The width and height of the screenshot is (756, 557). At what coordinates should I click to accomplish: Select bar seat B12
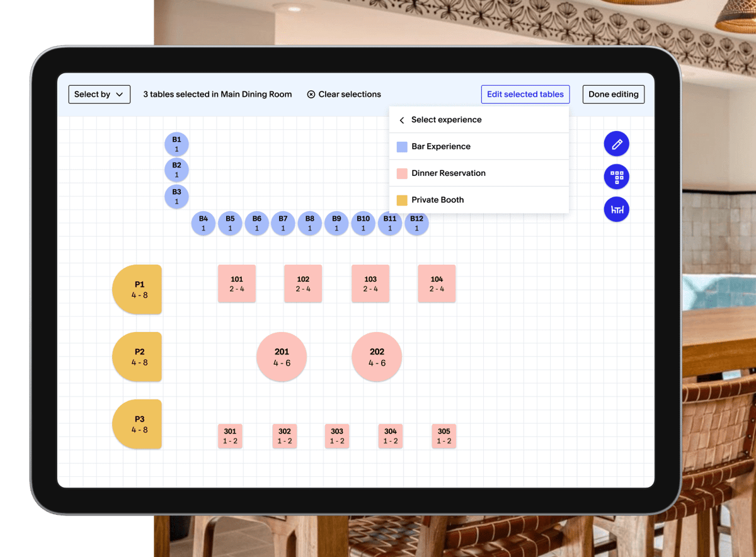click(x=416, y=223)
